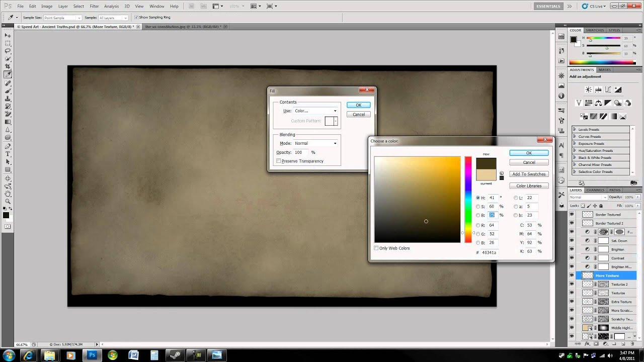Select the Clone Stamp tool
Screen dimensions: 644x362
8,99
